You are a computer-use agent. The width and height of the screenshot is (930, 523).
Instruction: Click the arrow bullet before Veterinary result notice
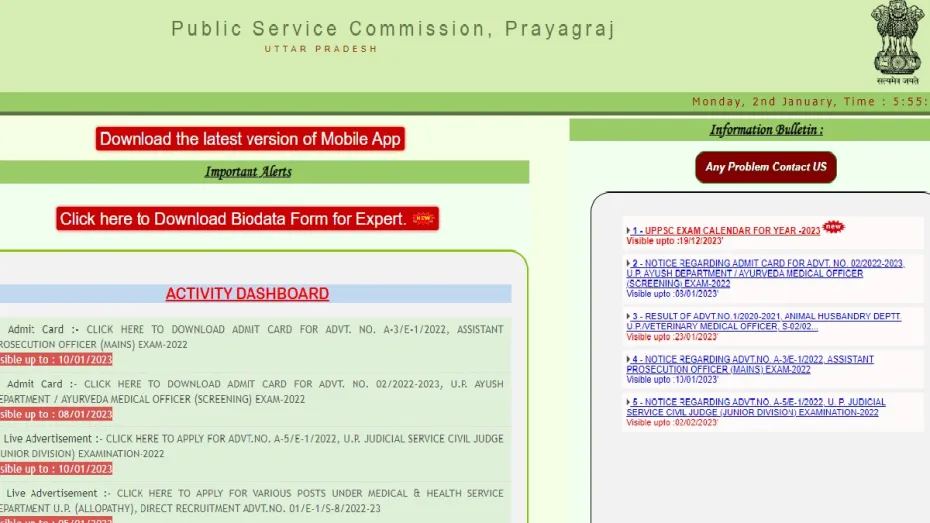[628, 317]
